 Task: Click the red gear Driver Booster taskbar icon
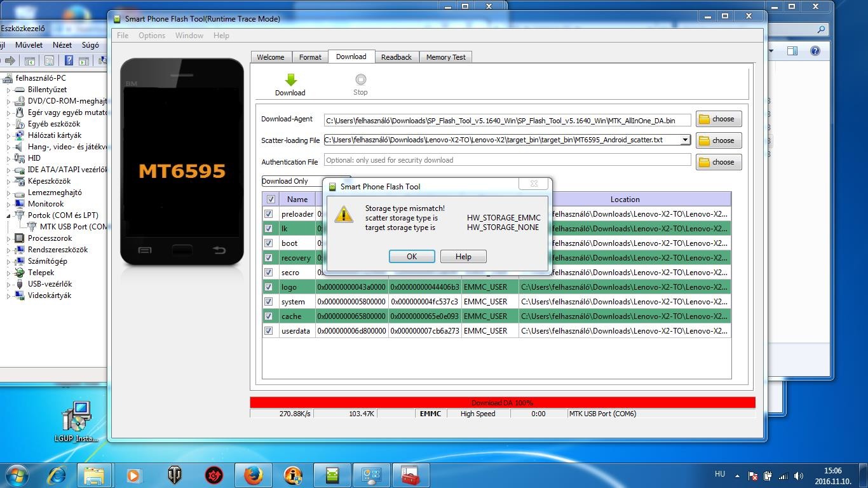[214, 475]
